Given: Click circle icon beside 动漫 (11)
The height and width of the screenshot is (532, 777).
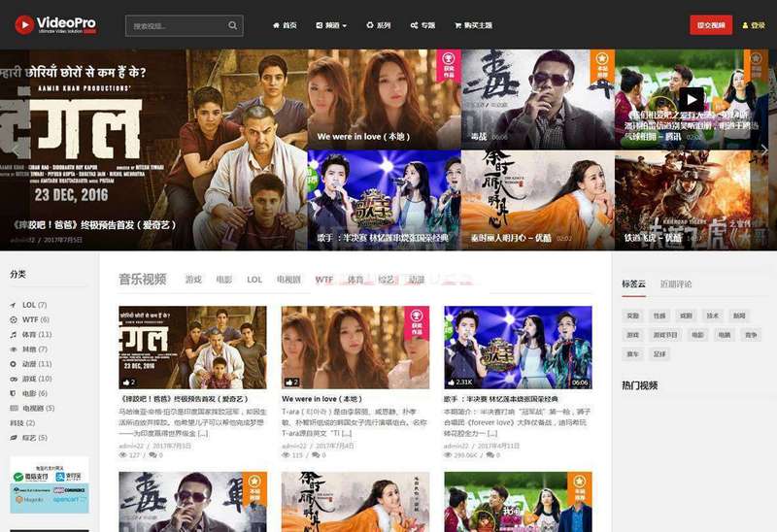Looking at the screenshot, I should 14,364.
